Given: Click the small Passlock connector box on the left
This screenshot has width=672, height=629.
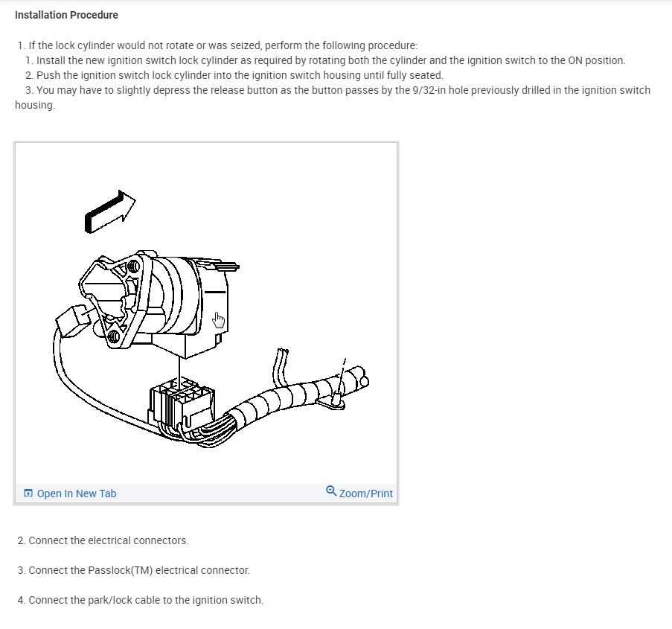Looking at the screenshot, I should 72,321.
